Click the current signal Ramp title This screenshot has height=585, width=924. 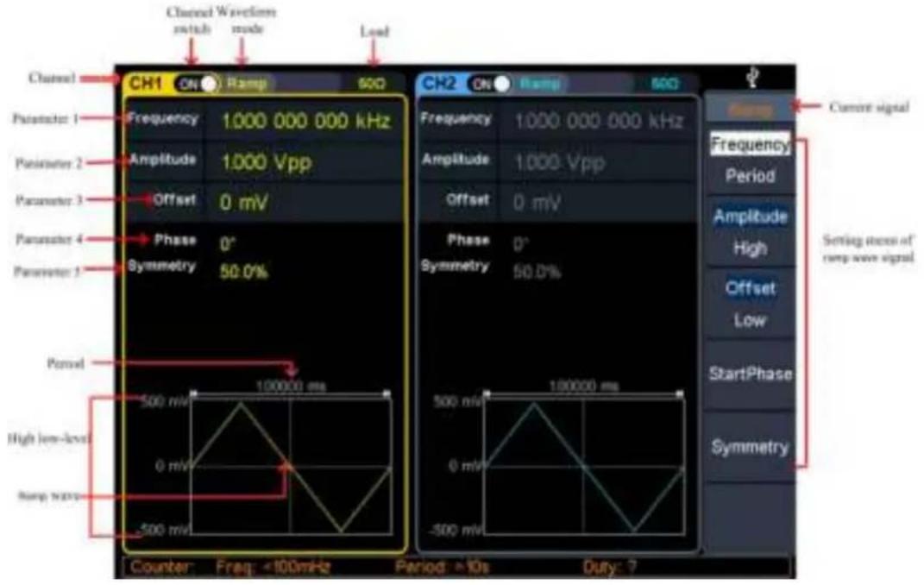pyautogui.click(x=750, y=110)
